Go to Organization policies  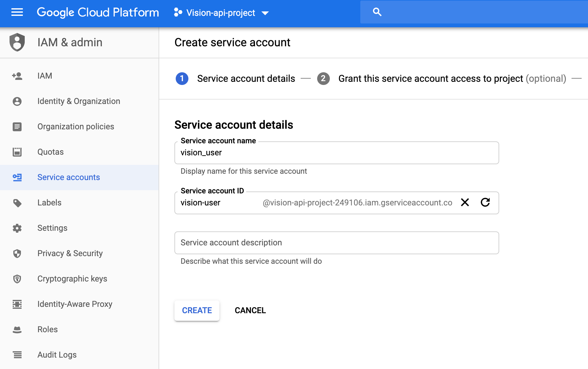79,127
